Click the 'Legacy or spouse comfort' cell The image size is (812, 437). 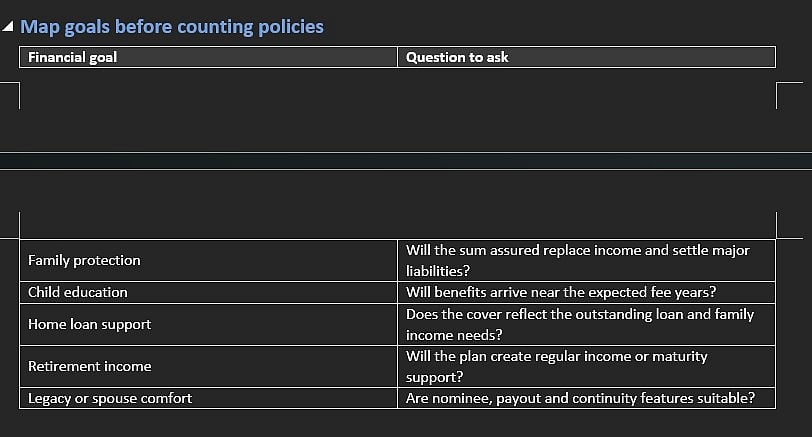click(x=208, y=398)
